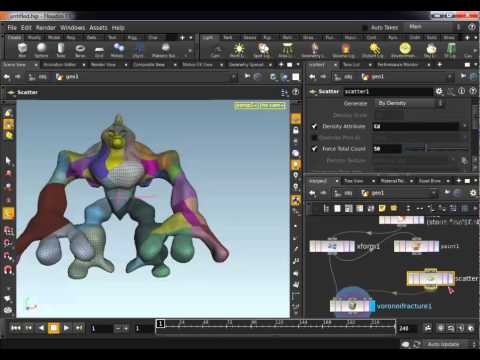Toggle the Force Total Count checkbox
Screen dimensions: 480x360
[x=314, y=148]
